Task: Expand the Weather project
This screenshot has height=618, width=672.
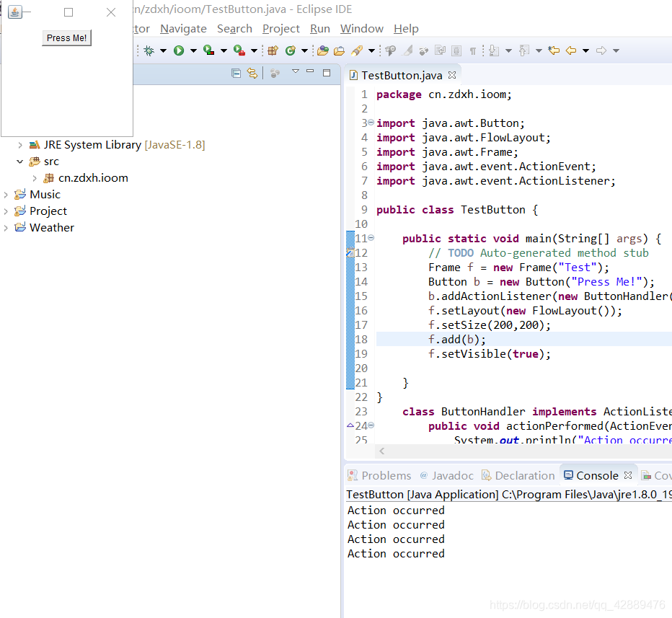Action: (6, 228)
